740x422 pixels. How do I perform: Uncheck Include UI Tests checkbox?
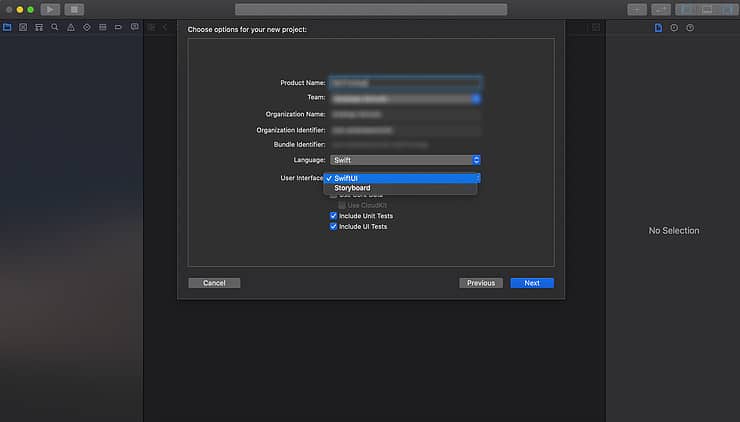point(334,227)
